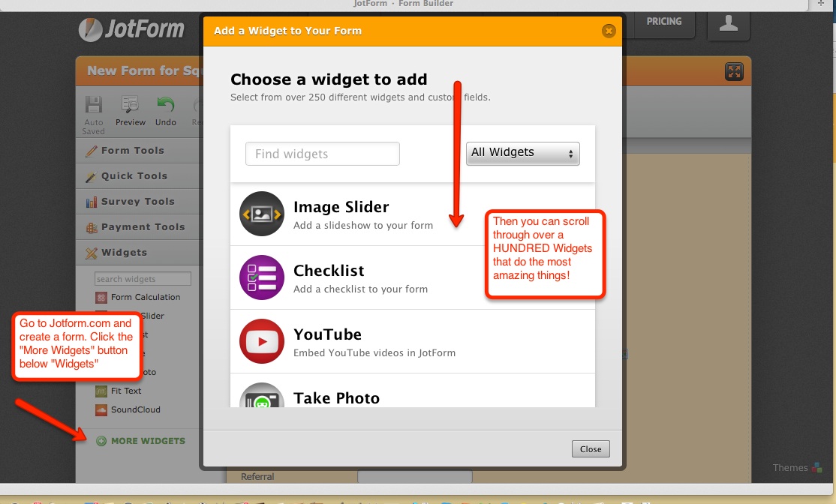The height and width of the screenshot is (504, 836).
Task: Expand the Form Tools section
Action: pos(139,151)
